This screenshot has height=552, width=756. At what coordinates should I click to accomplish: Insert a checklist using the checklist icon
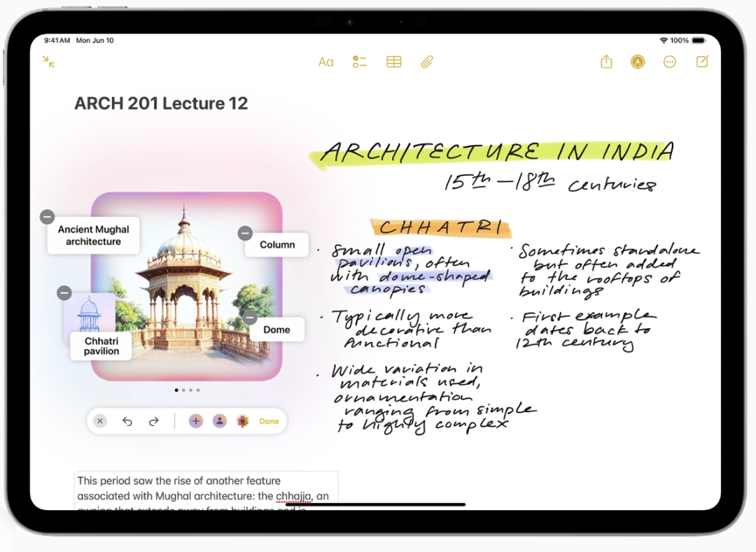359,62
